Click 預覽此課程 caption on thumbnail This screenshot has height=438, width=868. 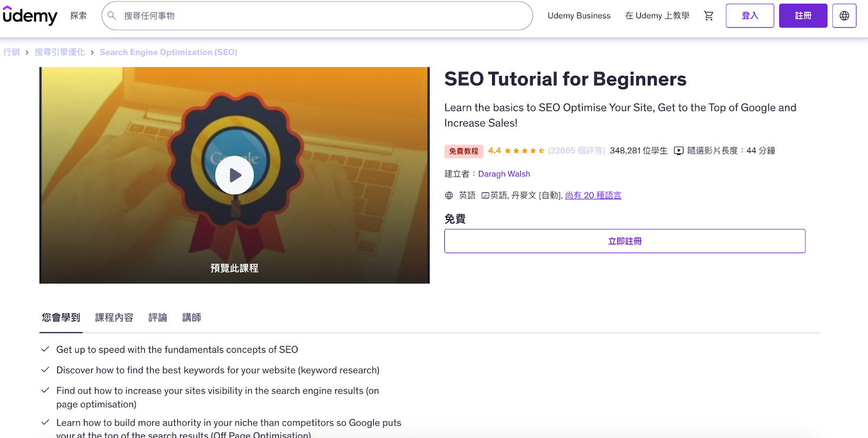pos(234,268)
